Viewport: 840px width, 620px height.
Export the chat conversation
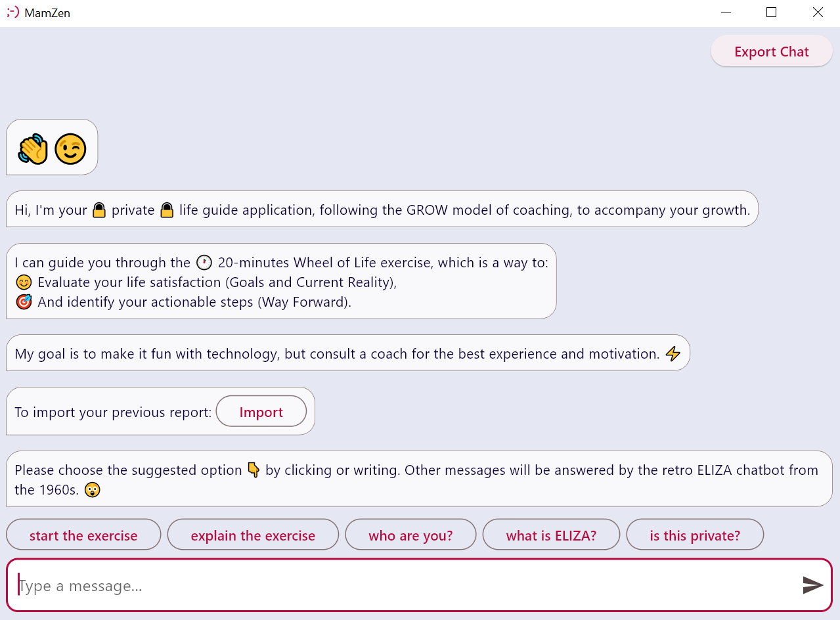[771, 52]
